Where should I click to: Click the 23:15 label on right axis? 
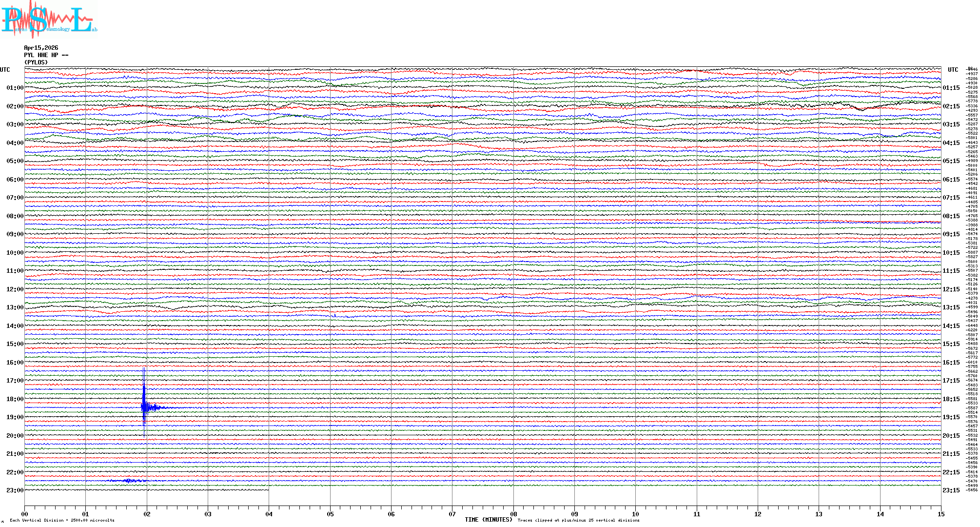(x=951, y=490)
